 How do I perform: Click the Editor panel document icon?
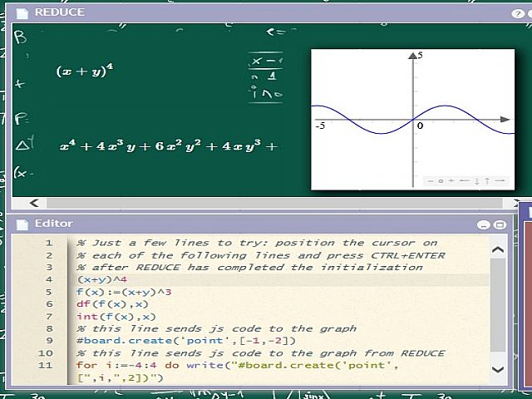point(22,224)
